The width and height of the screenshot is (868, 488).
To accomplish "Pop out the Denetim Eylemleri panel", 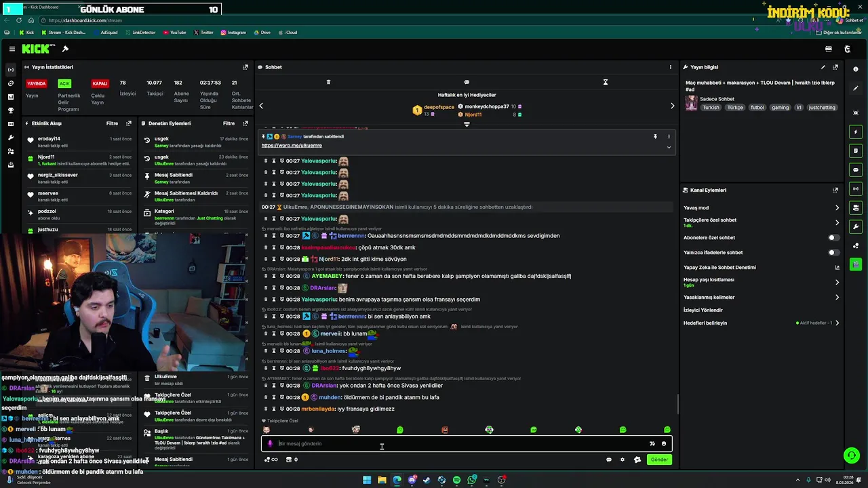I will point(245,123).
